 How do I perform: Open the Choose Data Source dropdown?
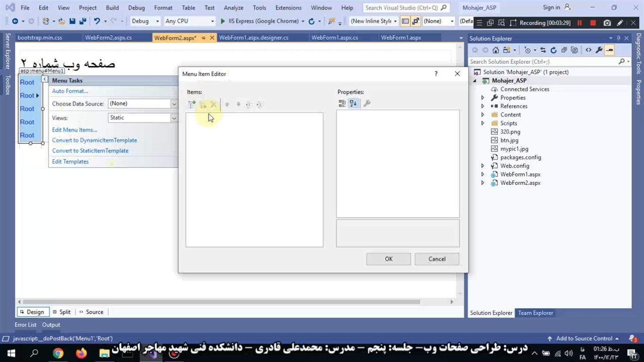174,104
